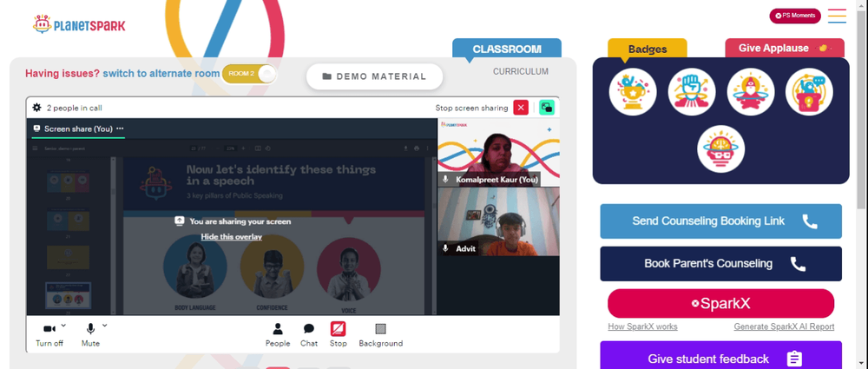Launch SparkX
Screen dimensions: 868x369
click(x=720, y=304)
